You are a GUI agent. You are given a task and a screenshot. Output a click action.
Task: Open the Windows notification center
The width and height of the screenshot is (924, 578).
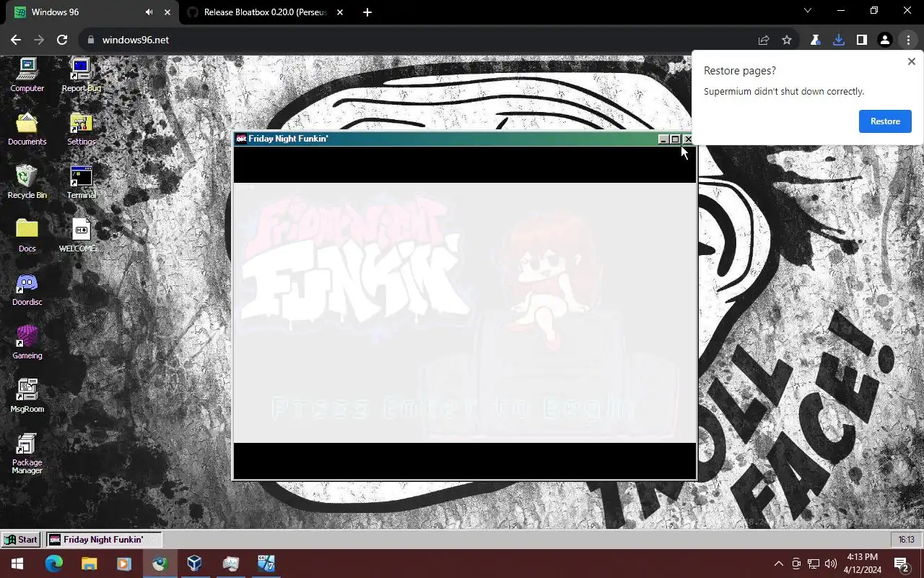(901, 564)
